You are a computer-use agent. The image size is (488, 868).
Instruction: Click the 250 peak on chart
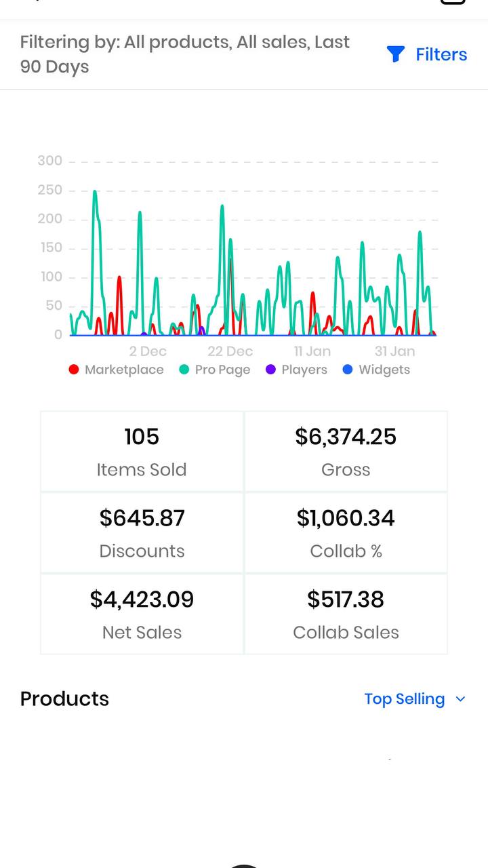[95, 192]
